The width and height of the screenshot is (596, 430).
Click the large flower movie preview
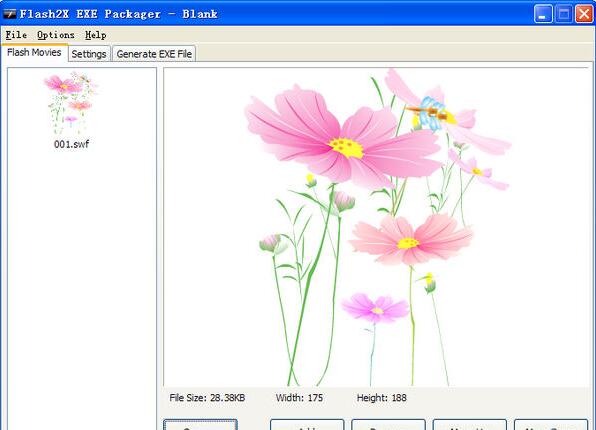[376, 227]
